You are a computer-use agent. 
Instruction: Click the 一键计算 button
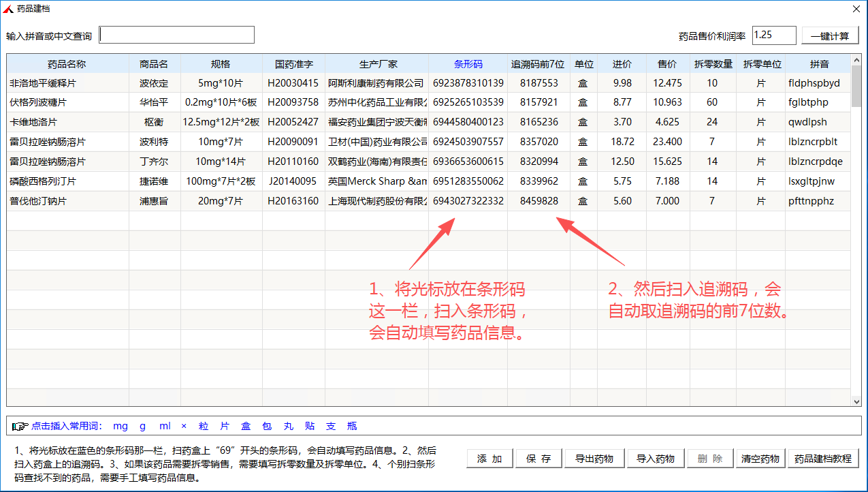pyautogui.click(x=830, y=36)
